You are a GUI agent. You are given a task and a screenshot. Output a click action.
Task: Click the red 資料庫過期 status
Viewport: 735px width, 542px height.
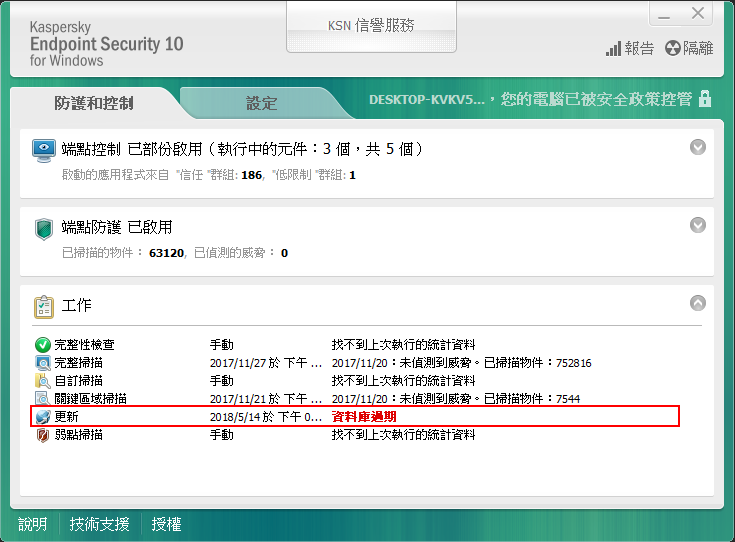pos(364,416)
